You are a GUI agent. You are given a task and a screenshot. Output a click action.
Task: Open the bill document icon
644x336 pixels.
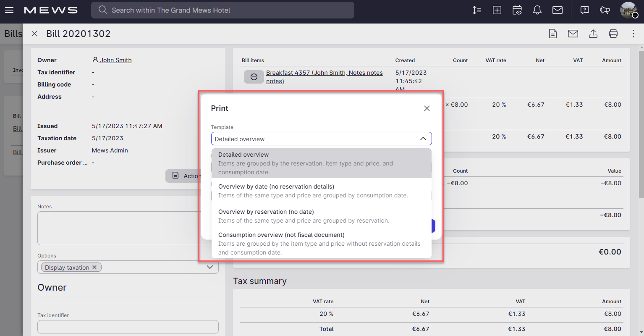[x=553, y=34]
